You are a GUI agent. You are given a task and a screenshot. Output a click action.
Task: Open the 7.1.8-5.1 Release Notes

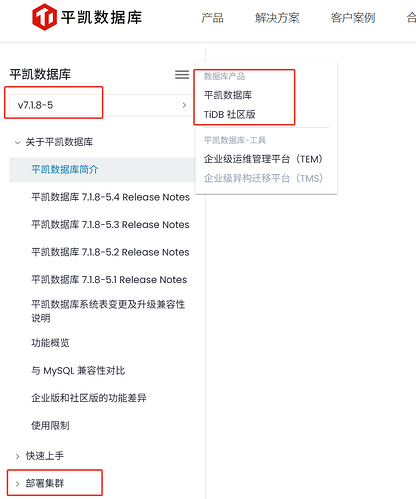tap(109, 279)
